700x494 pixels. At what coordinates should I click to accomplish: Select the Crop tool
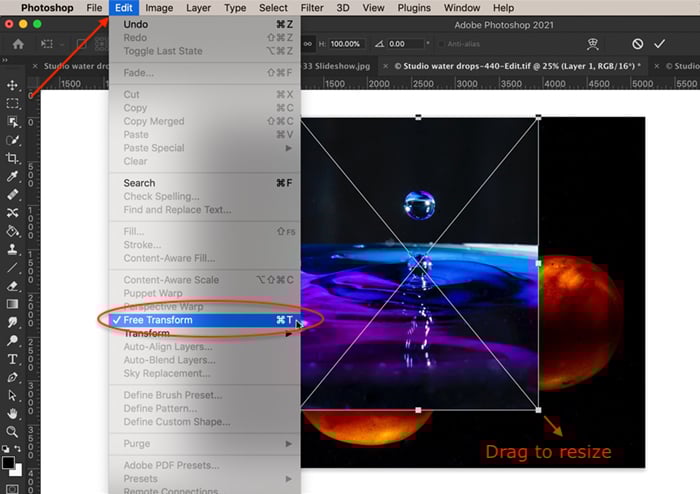click(12, 158)
